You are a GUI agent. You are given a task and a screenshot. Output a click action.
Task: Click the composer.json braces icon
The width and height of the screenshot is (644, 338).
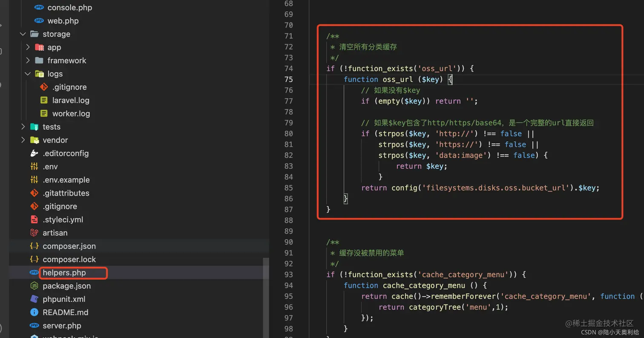pos(34,246)
